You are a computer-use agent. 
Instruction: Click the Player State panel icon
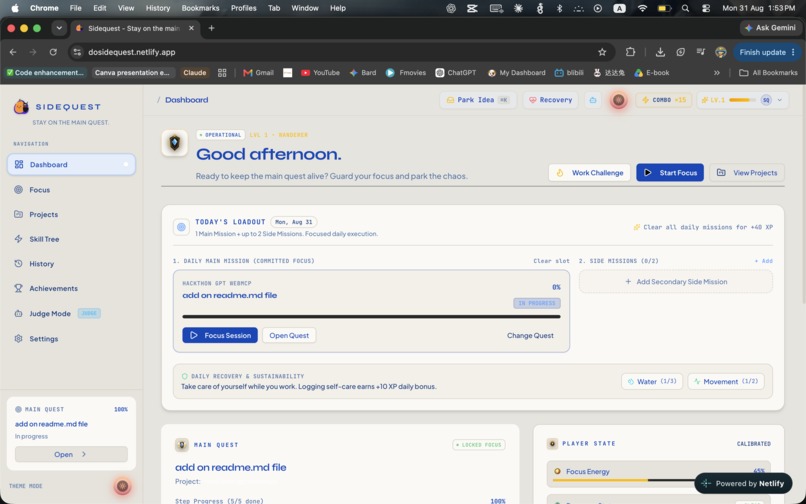point(552,443)
